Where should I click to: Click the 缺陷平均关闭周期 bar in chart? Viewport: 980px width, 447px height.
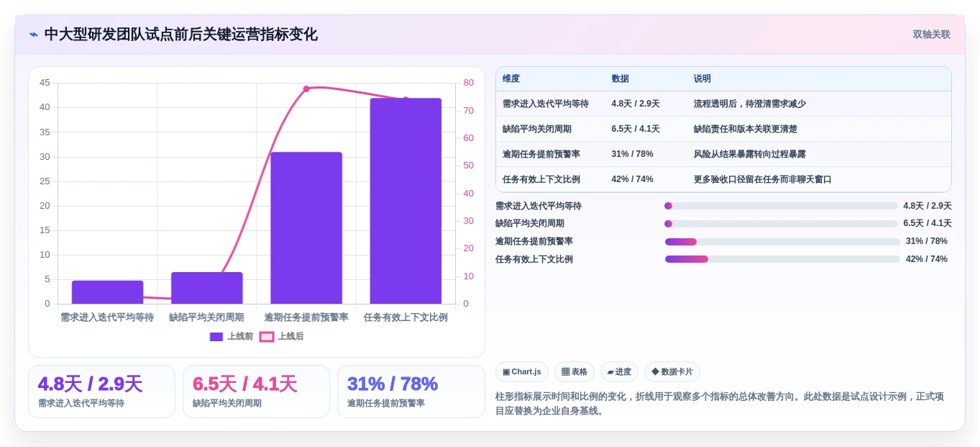coord(207,288)
